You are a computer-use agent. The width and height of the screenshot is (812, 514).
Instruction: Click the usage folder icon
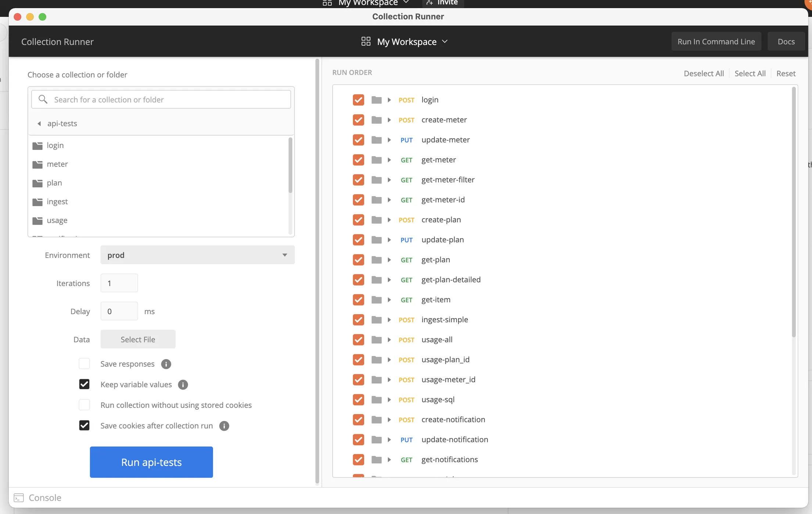(x=37, y=220)
